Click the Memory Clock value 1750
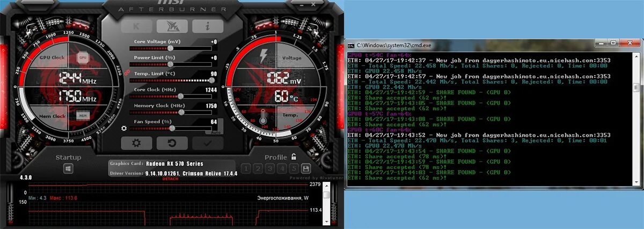644x229 pixels. pos(211,106)
